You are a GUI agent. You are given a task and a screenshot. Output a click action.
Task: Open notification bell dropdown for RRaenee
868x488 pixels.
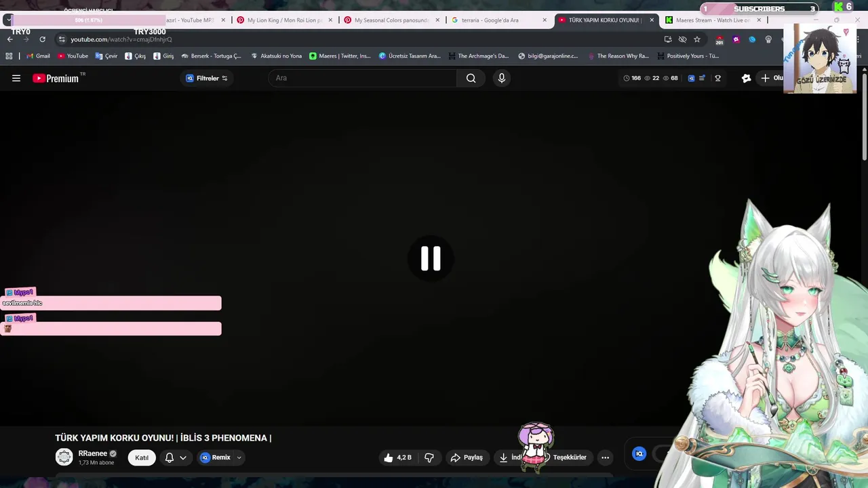click(176, 457)
